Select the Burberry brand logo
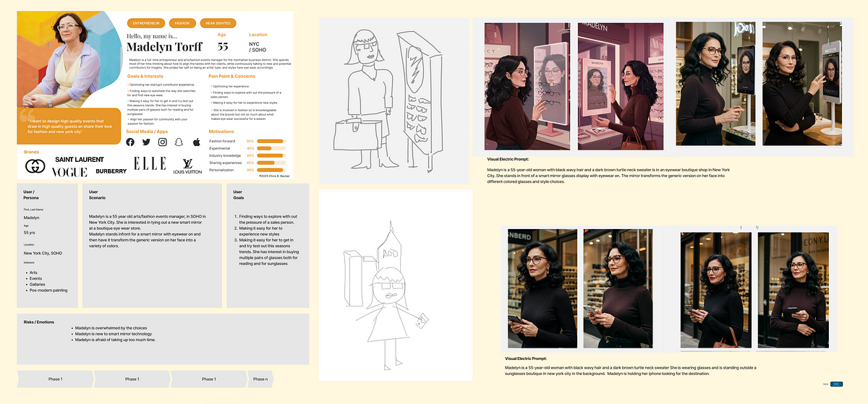 pyautogui.click(x=111, y=171)
